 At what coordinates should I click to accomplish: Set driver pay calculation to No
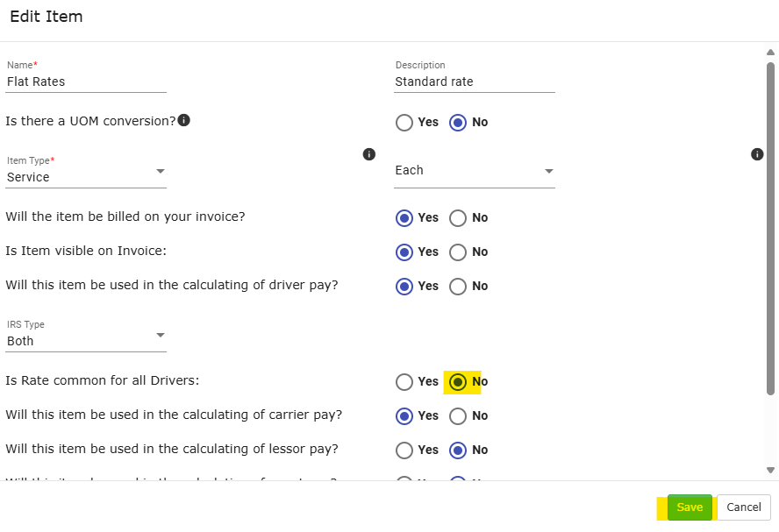(x=458, y=287)
